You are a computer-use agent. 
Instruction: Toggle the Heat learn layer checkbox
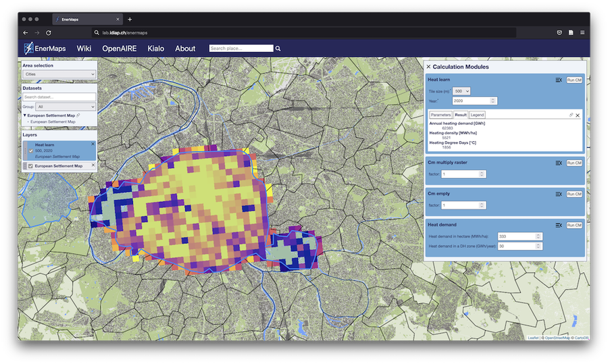(x=30, y=151)
